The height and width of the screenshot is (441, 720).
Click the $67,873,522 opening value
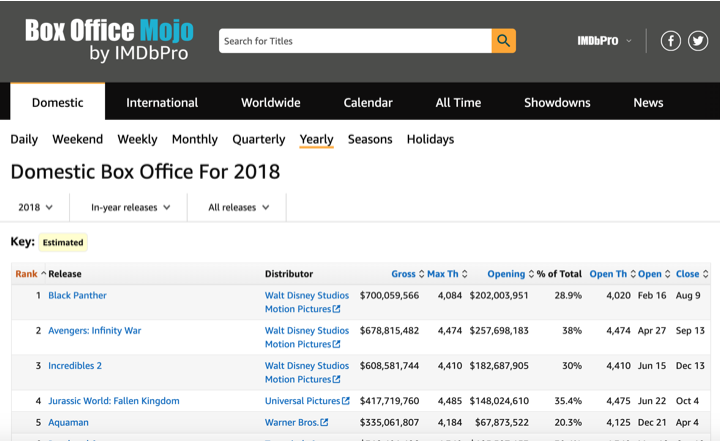(501, 422)
